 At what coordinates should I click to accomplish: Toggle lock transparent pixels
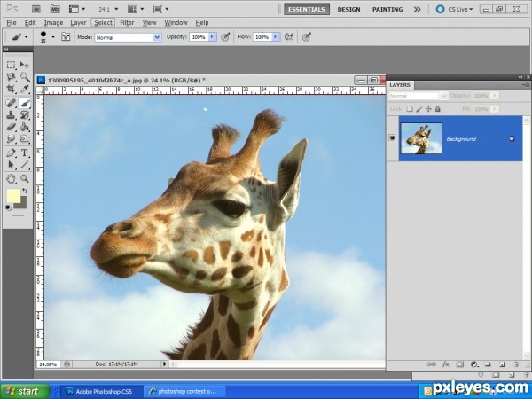pos(410,109)
